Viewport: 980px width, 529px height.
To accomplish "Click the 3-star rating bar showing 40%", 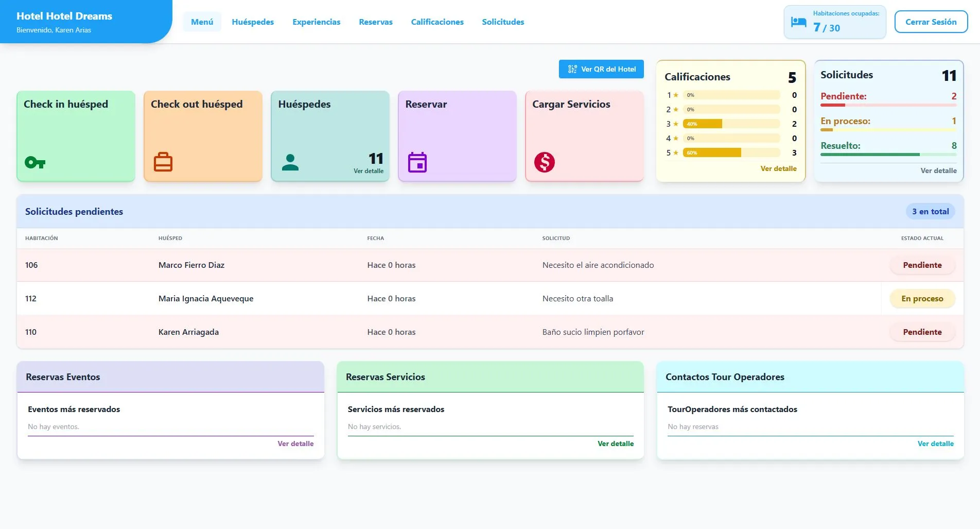I will (x=731, y=124).
